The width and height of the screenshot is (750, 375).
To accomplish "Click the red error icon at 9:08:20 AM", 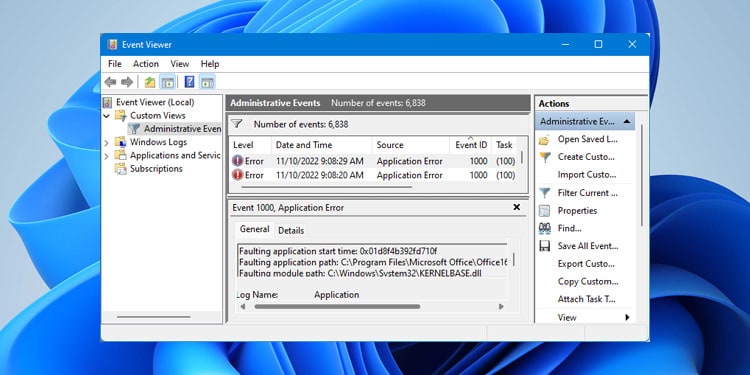I will [237, 175].
